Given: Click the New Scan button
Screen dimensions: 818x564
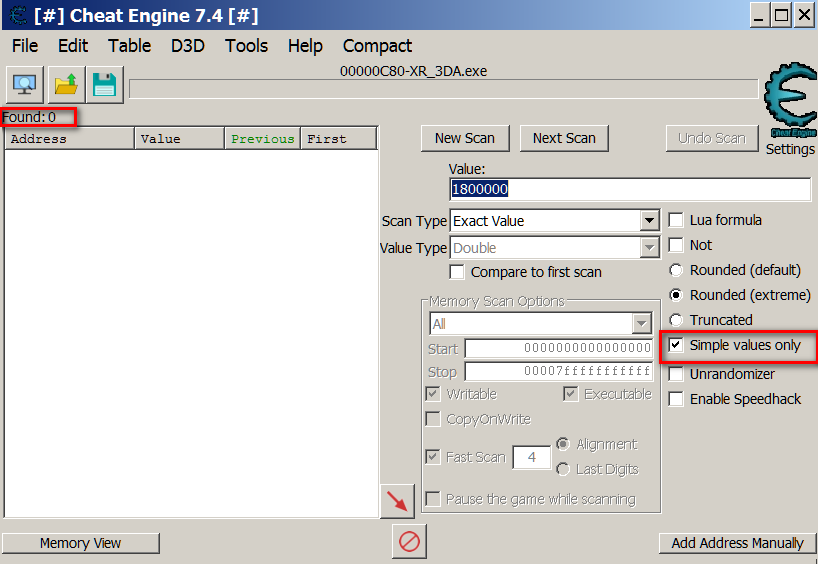Looking at the screenshot, I should coord(465,138).
